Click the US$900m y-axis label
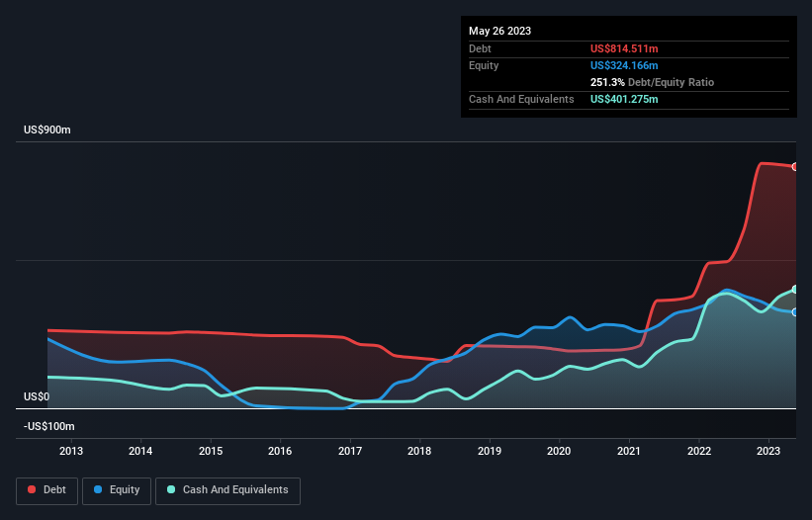Viewport: 812px width, 520px height. [x=47, y=130]
